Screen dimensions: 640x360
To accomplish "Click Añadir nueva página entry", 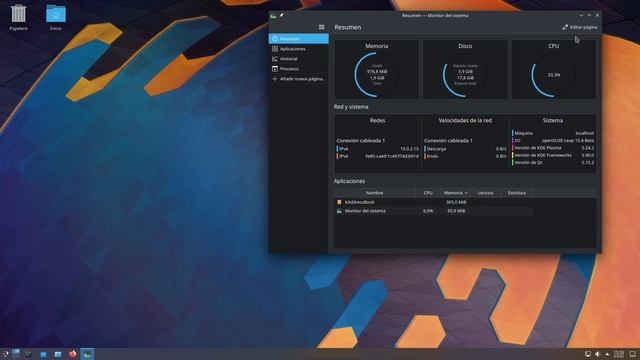I will point(299,79).
